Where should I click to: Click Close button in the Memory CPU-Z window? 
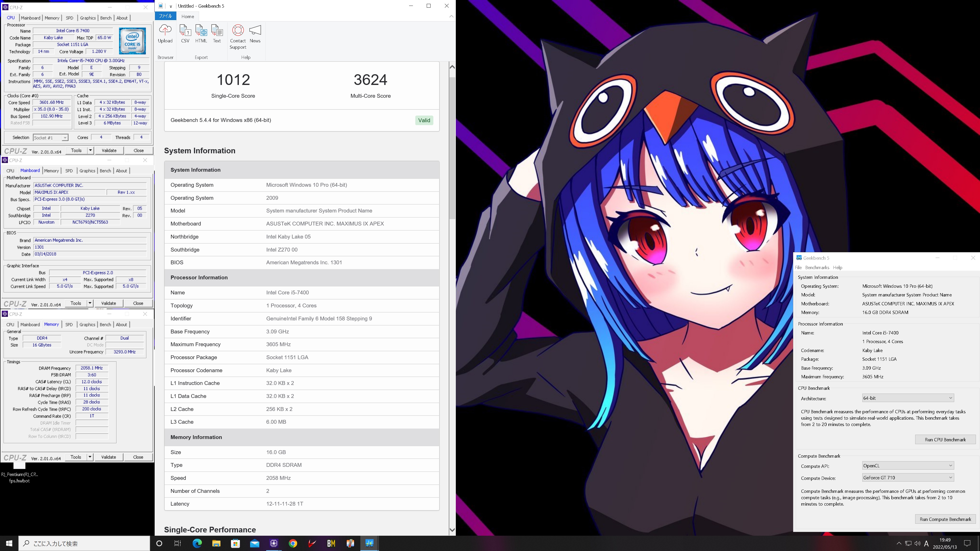[x=138, y=457]
